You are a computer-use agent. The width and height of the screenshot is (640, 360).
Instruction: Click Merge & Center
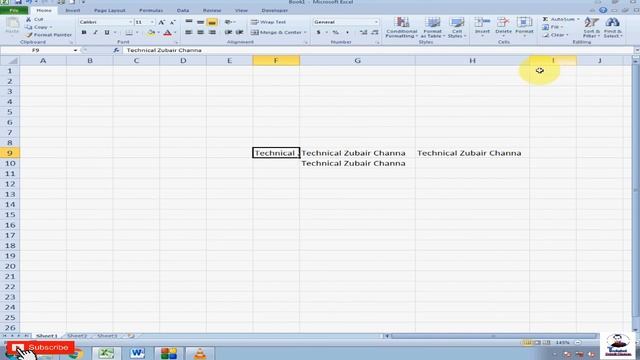[276, 32]
